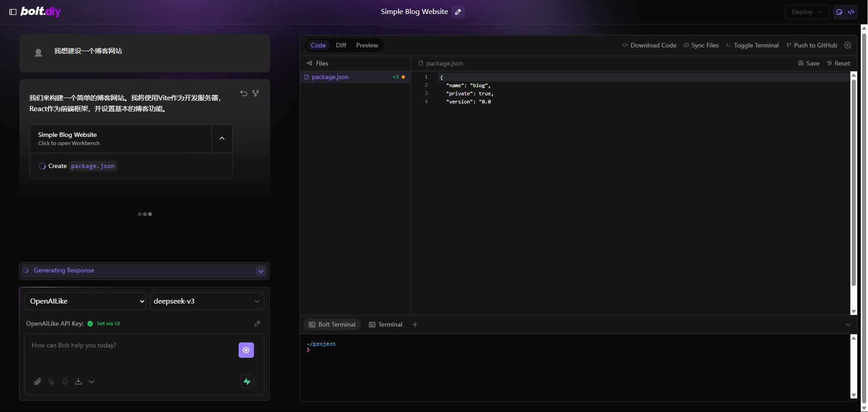868x412 pixels.
Task: Switch to chat view icon
Action: coord(839,12)
